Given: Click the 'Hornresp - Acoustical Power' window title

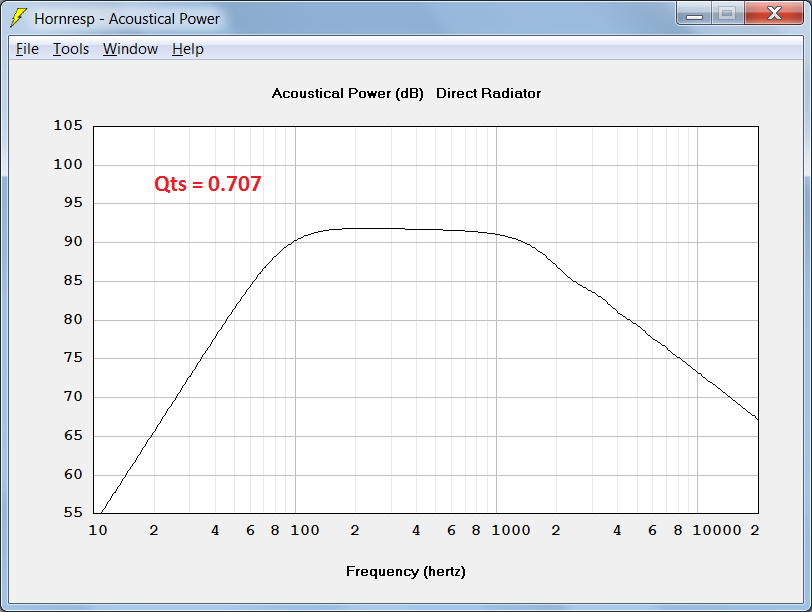Looking at the screenshot, I should tap(127, 19).
